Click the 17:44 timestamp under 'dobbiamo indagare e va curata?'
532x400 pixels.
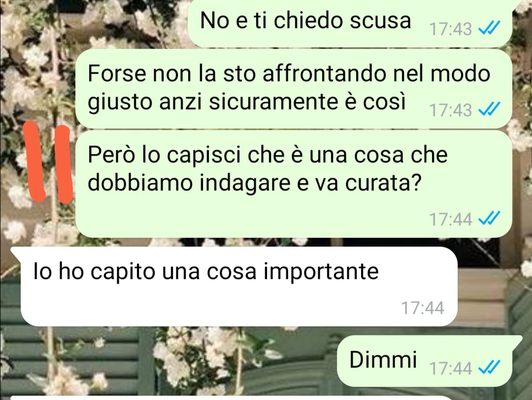[451, 219]
